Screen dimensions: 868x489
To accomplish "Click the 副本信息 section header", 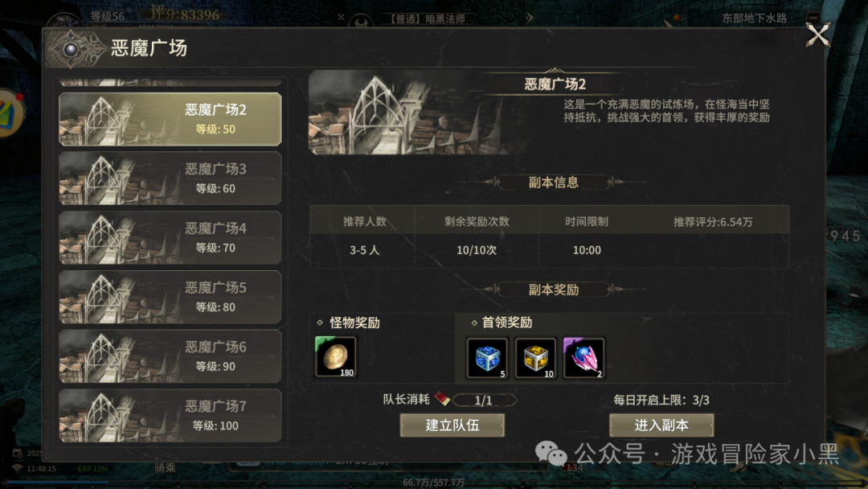I will [554, 183].
